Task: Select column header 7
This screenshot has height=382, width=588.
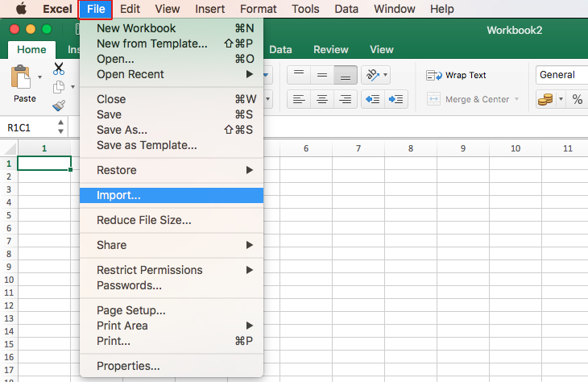Action: [x=358, y=148]
